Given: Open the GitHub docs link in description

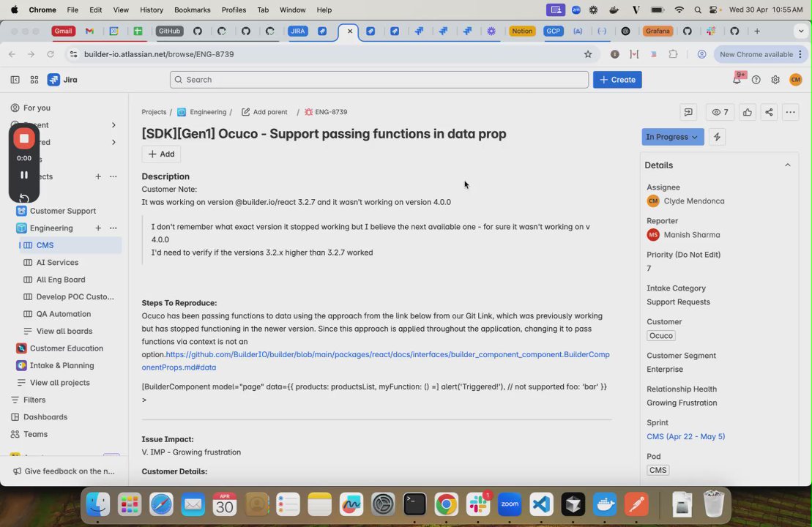Looking at the screenshot, I should click(x=376, y=361).
